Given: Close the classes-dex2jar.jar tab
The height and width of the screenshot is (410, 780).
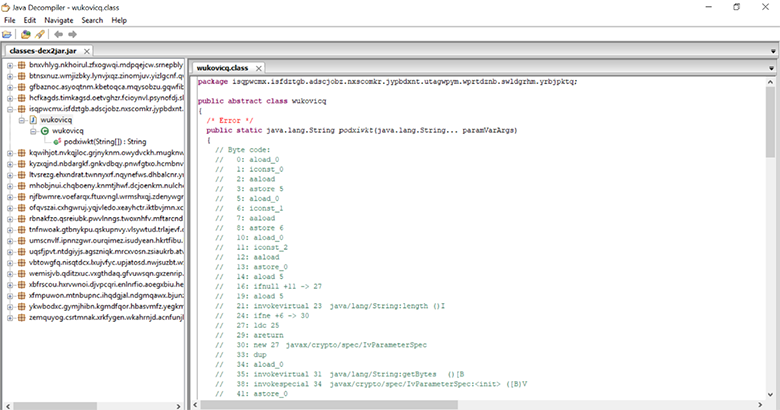Looking at the screenshot, I should click(87, 51).
